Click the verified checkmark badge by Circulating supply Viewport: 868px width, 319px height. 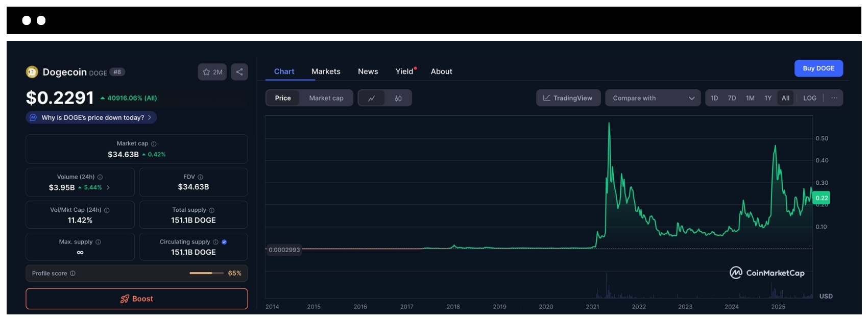click(x=224, y=242)
